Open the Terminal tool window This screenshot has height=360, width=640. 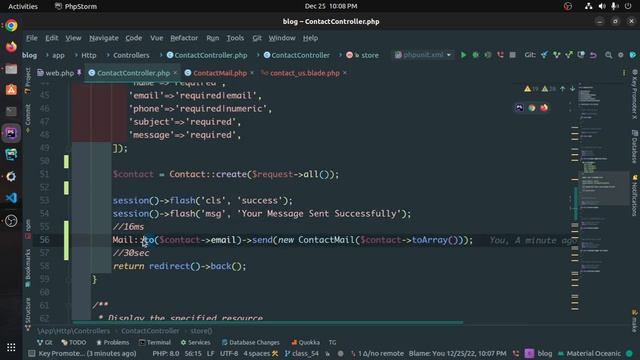[x=155, y=342]
